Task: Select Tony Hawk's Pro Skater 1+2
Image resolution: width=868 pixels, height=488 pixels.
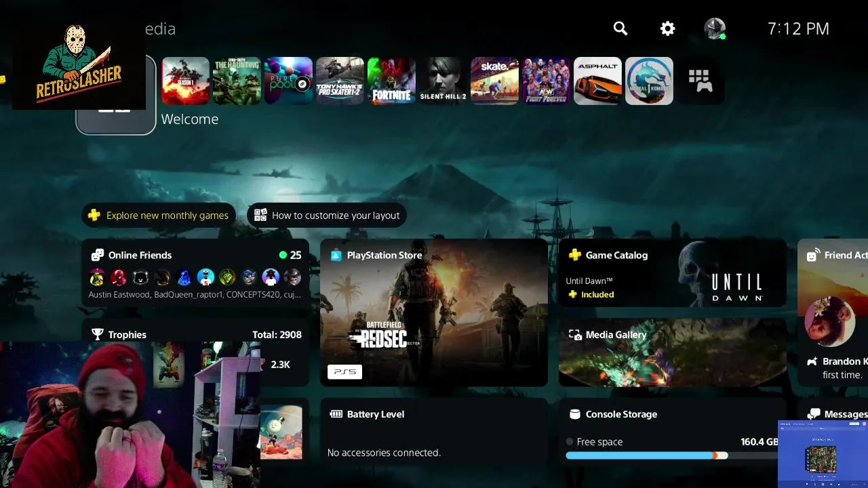Action: coord(340,81)
